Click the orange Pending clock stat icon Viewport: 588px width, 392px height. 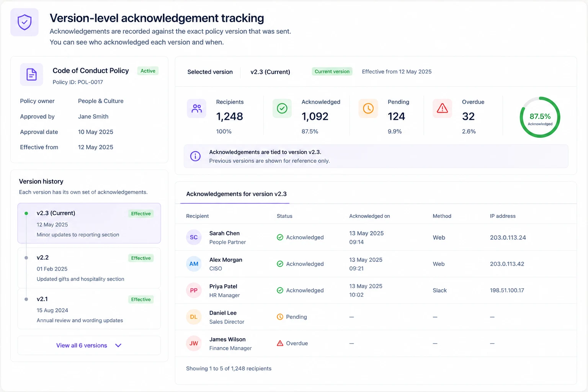click(368, 108)
